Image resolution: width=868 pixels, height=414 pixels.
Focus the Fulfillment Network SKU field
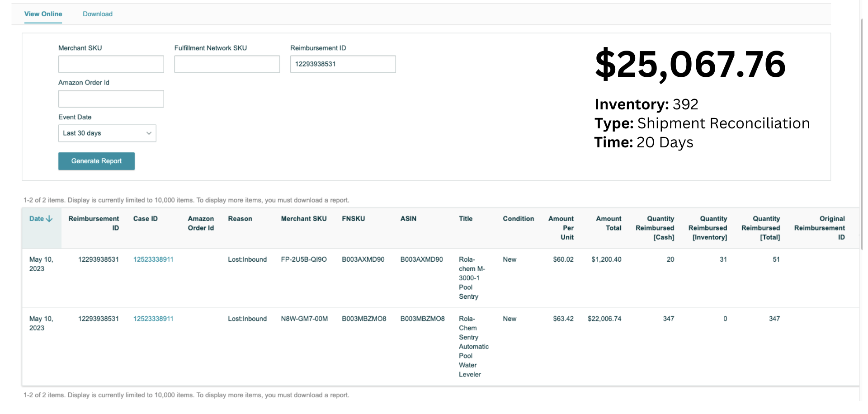coord(227,64)
